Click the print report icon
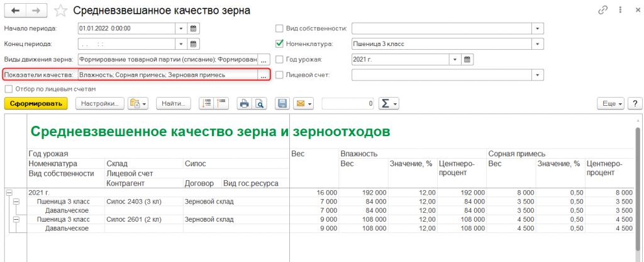This screenshot has width=644, height=262. click(x=244, y=103)
